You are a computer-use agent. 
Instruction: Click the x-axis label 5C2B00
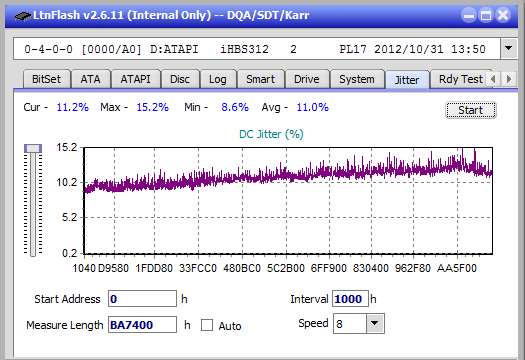pyautogui.click(x=286, y=268)
